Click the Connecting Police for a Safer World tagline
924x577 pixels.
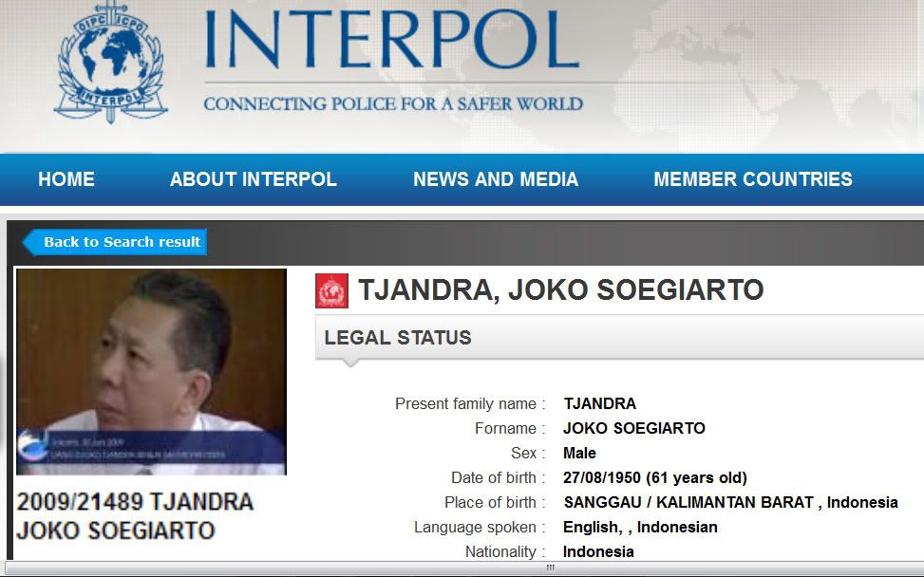point(394,104)
